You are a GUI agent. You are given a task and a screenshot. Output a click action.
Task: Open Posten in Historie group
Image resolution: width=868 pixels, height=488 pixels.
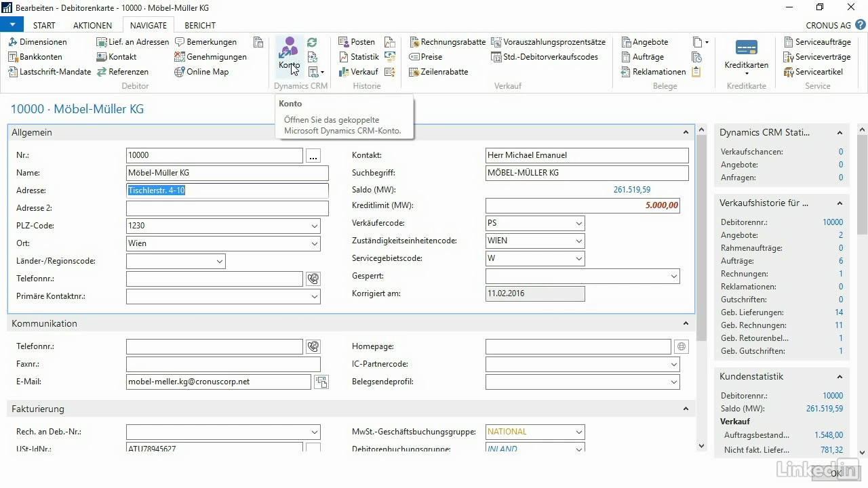tap(357, 42)
